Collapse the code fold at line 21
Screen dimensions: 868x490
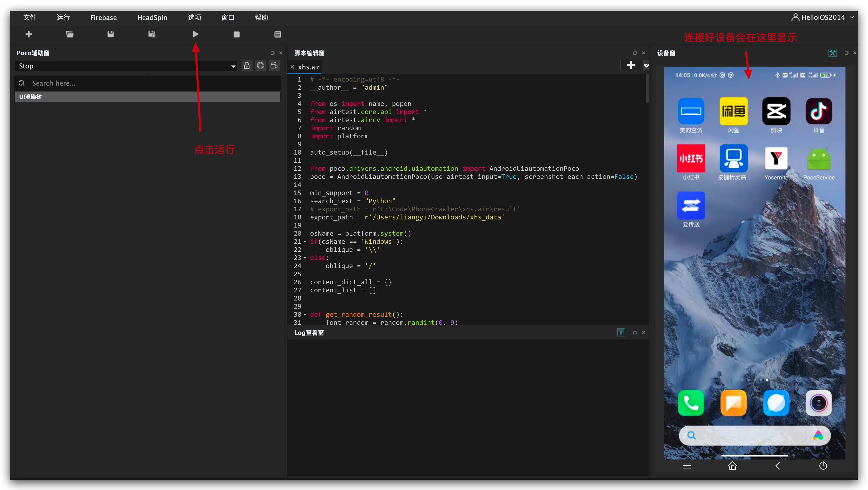(x=305, y=242)
